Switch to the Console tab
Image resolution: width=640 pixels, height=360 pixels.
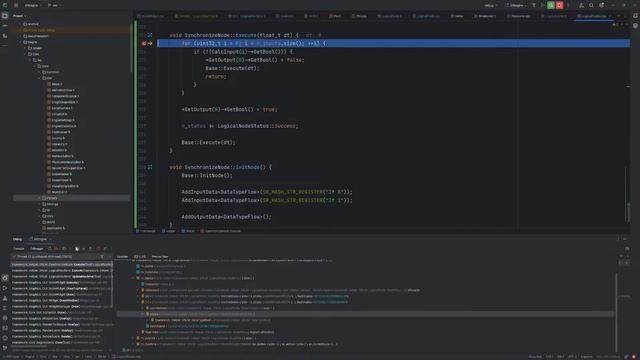tap(19, 249)
